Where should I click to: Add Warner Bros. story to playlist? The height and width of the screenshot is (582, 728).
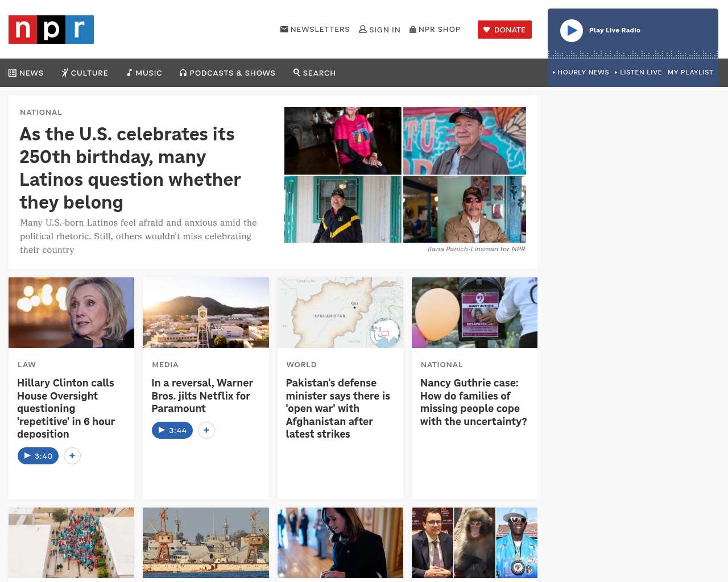[x=206, y=430]
